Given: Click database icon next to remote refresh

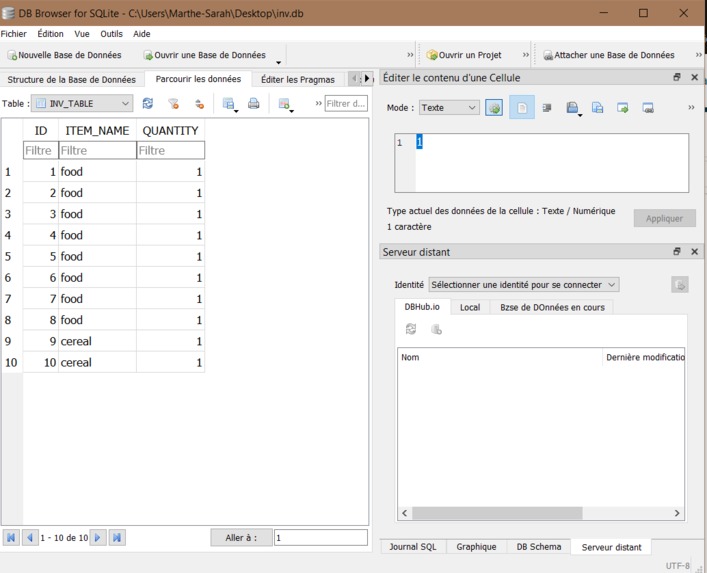Looking at the screenshot, I should tap(436, 329).
